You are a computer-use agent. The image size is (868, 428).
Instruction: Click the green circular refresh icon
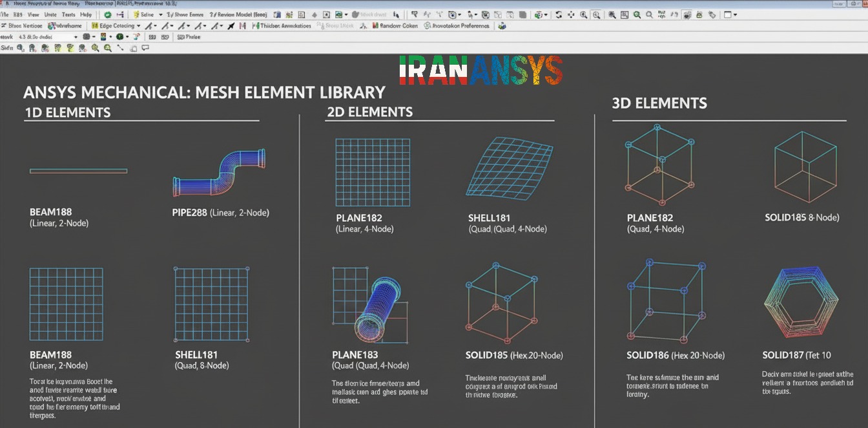point(108,14)
